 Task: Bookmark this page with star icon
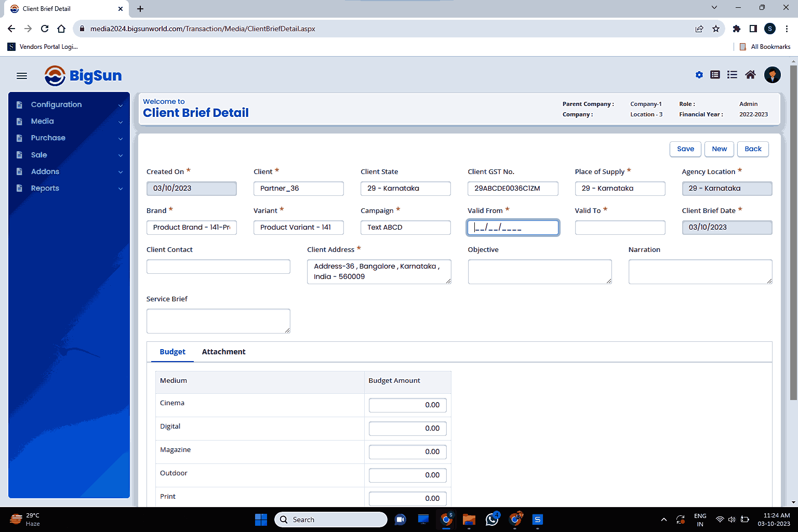point(716,29)
